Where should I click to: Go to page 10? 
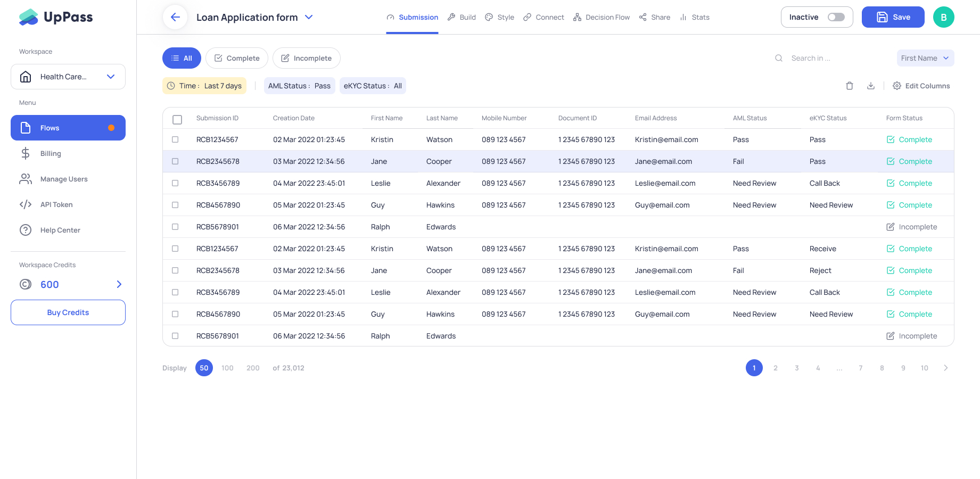pyautogui.click(x=925, y=368)
